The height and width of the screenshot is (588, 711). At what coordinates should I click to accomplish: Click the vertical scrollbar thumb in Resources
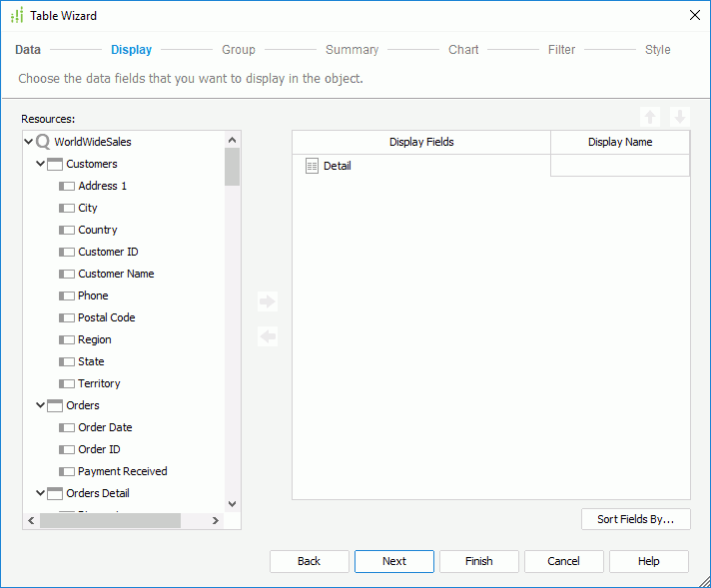pyautogui.click(x=232, y=167)
